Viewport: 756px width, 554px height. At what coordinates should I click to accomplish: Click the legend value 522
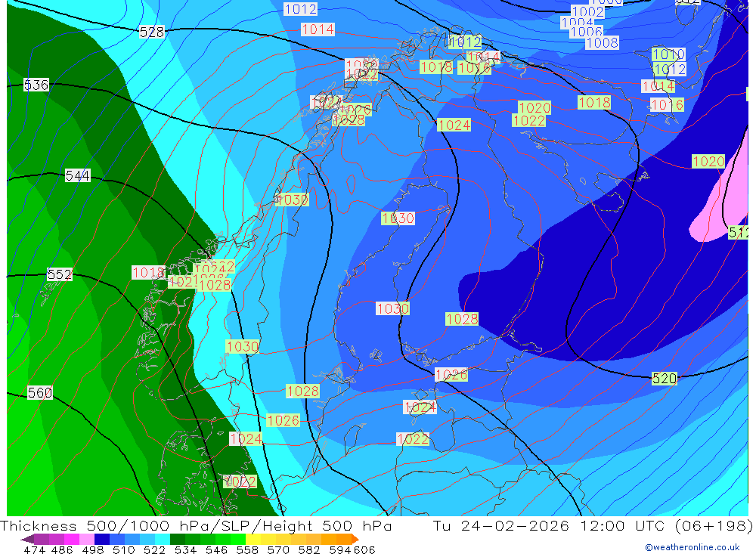pyautogui.click(x=154, y=549)
